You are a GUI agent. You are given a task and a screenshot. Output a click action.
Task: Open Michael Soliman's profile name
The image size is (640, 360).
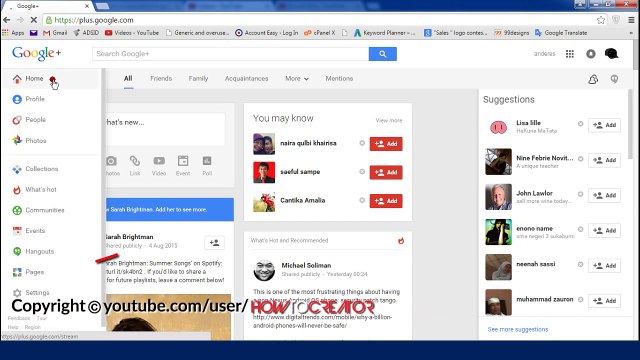pos(306,265)
